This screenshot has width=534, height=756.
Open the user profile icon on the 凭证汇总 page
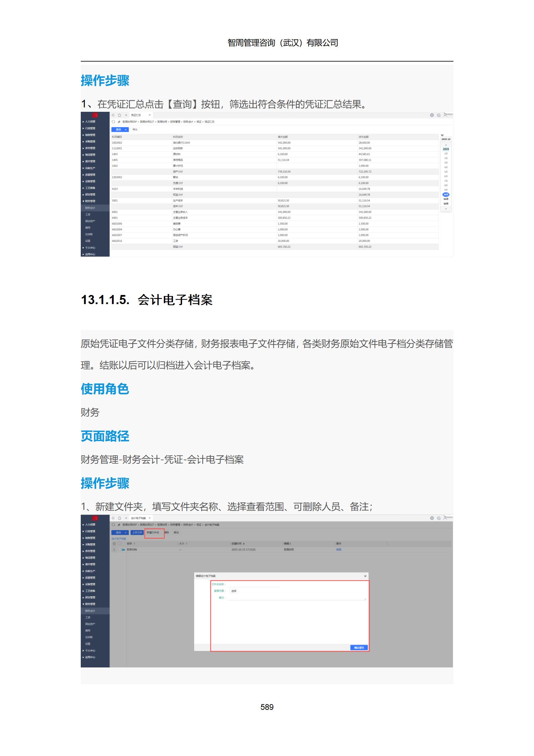point(445,115)
